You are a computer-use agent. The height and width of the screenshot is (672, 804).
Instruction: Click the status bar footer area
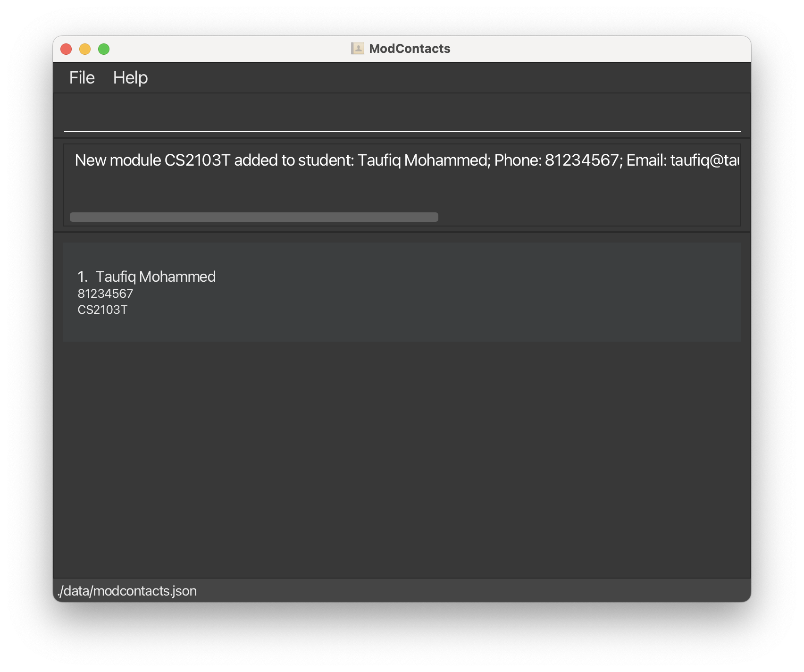tap(401, 591)
